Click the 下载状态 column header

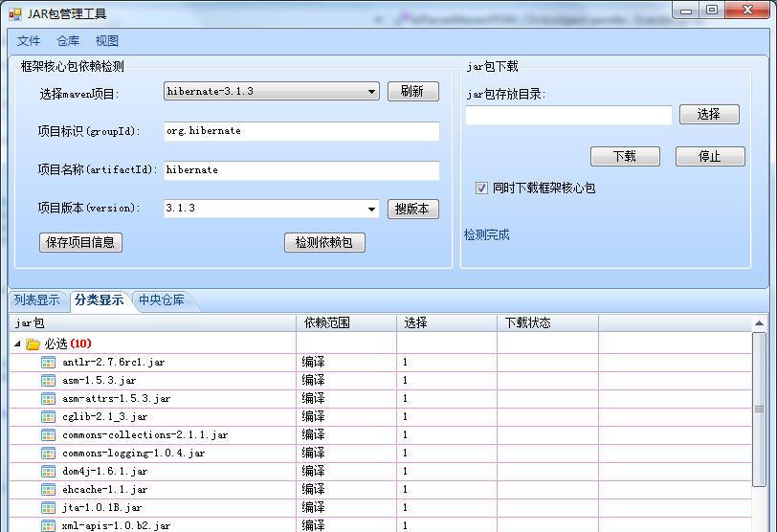[x=547, y=323]
